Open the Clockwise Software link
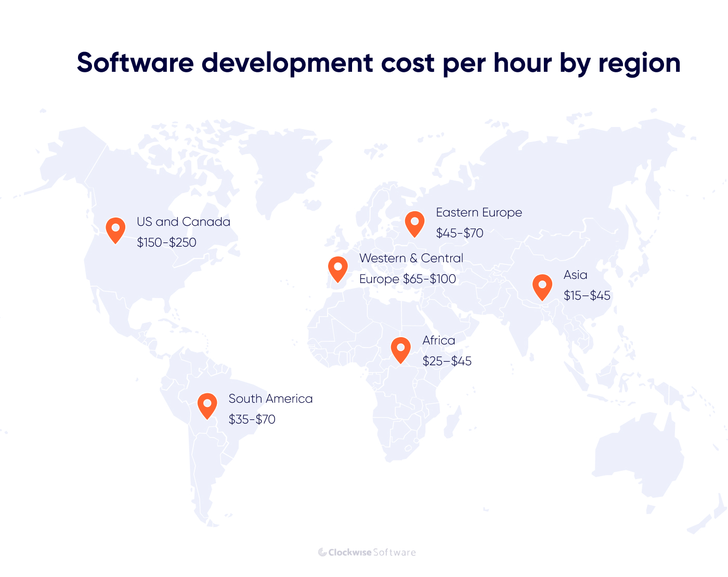The height and width of the screenshot is (577, 728). (x=367, y=553)
